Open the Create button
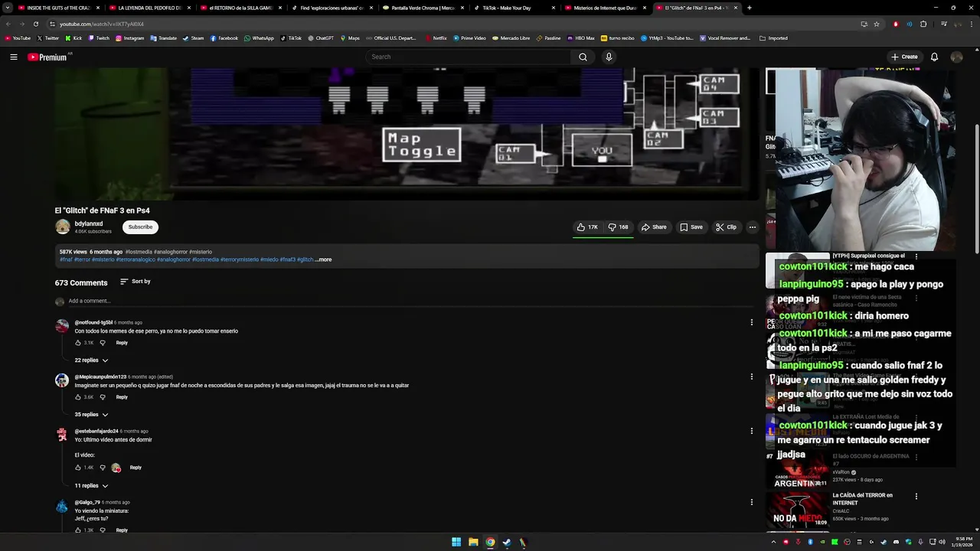The width and height of the screenshot is (980, 551). [x=904, y=57]
